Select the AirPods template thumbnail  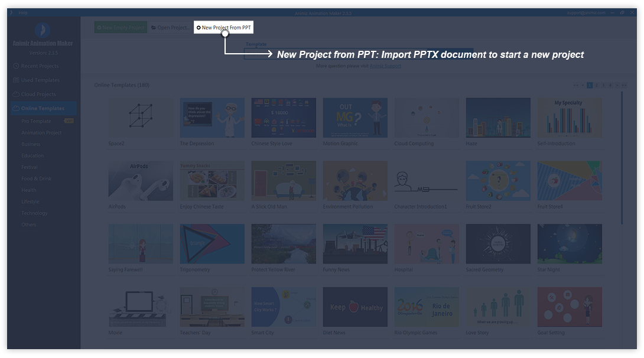click(141, 181)
